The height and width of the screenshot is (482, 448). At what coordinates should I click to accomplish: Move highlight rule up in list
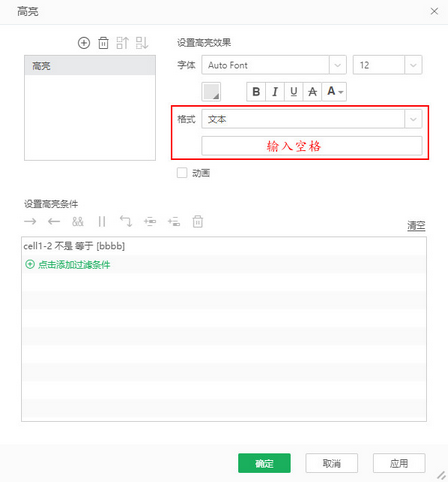coord(122,43)
